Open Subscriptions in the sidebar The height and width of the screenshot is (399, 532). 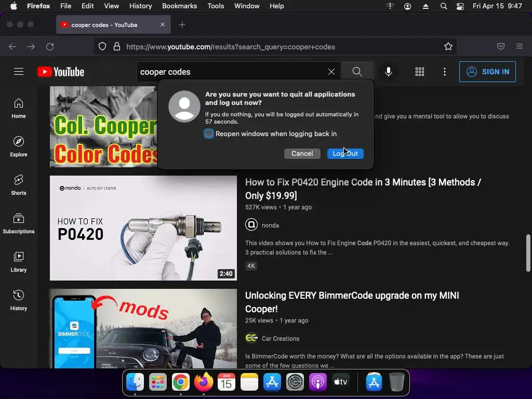click(x=19, y=223)
